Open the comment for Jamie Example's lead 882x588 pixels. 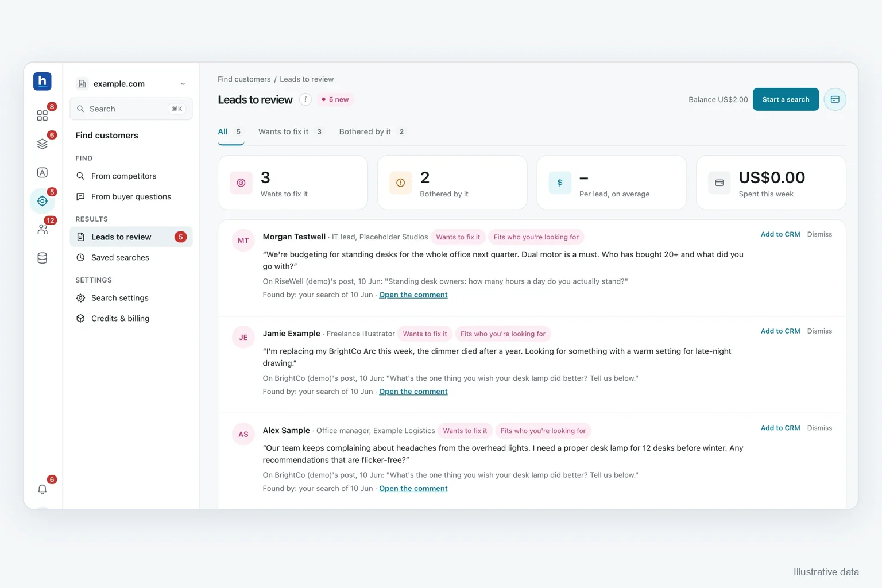(413, 392)
